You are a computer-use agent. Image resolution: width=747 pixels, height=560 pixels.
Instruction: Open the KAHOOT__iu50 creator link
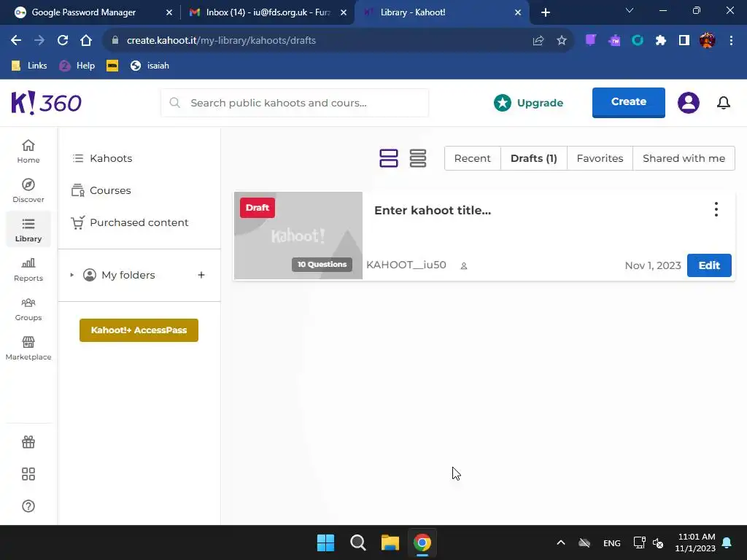tap(406, 265)
